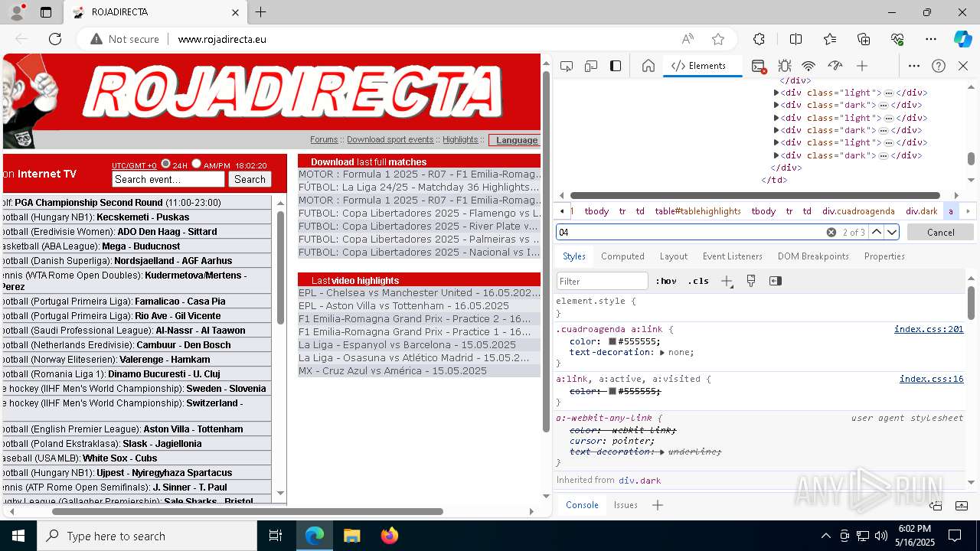Screen dimensions: 980x551
Task: Open DevTools customize ellipsis menu
Action: click(x=914, y=66)
